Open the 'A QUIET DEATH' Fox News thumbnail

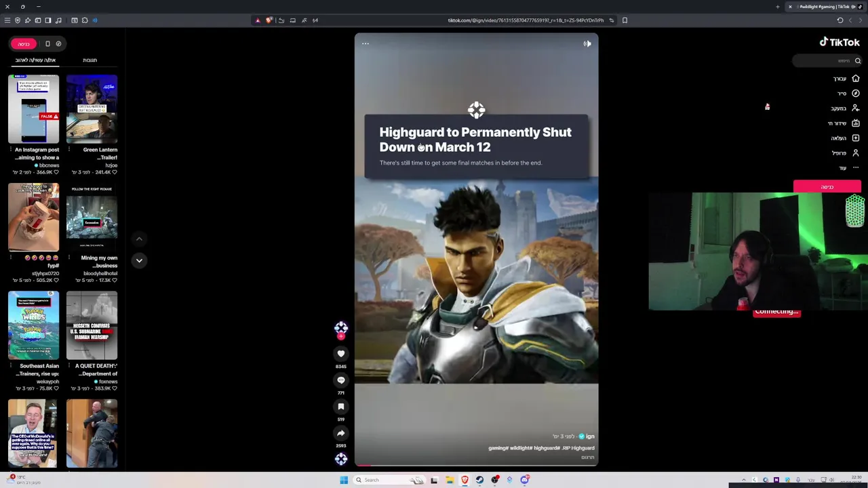(x=92, y=325)
